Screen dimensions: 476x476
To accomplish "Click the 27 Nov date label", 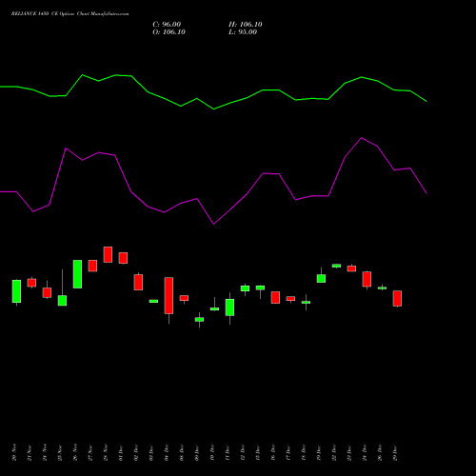I will (90, 452).
